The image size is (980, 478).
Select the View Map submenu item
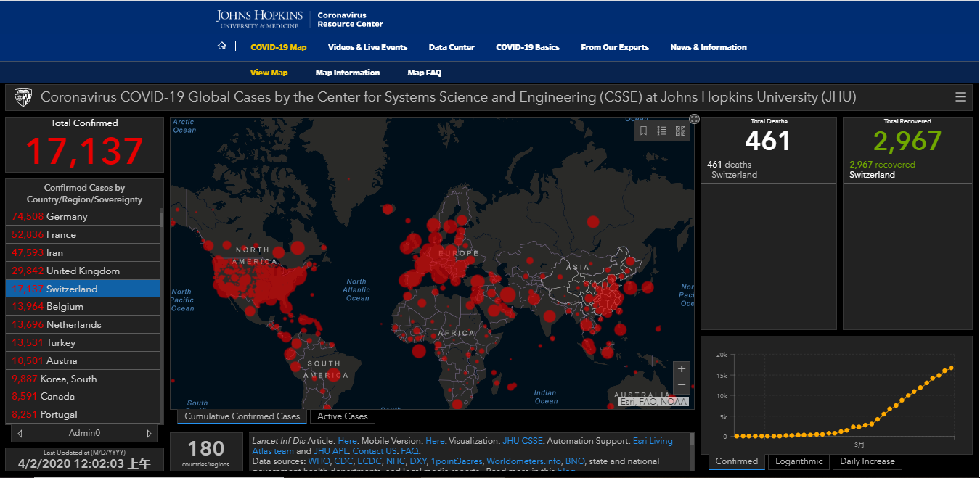pos(269,73)
